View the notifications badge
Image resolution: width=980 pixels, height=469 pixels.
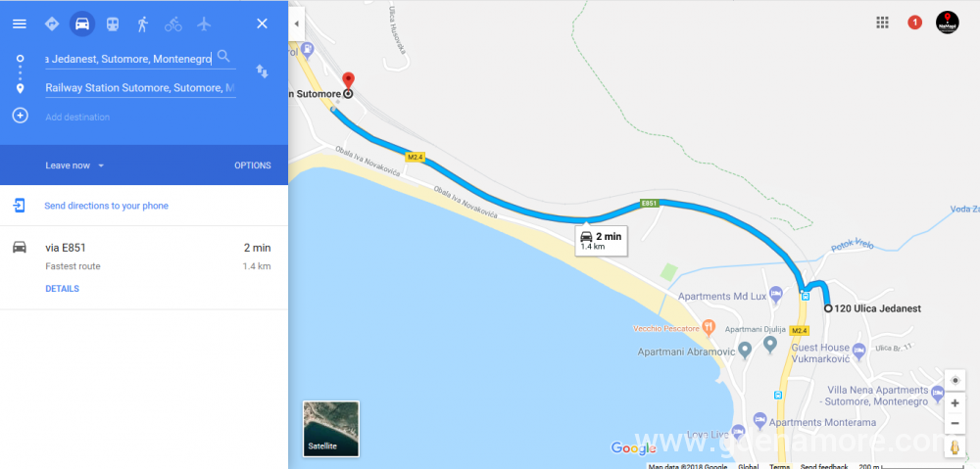tap(914, 23)
